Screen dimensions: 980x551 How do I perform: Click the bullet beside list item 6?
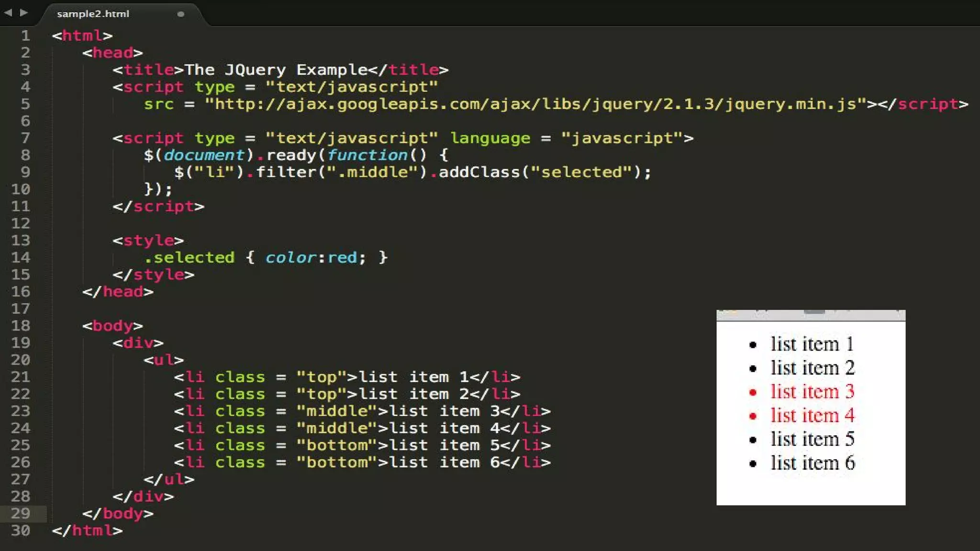pyautogui.click(x=753, y=463)
